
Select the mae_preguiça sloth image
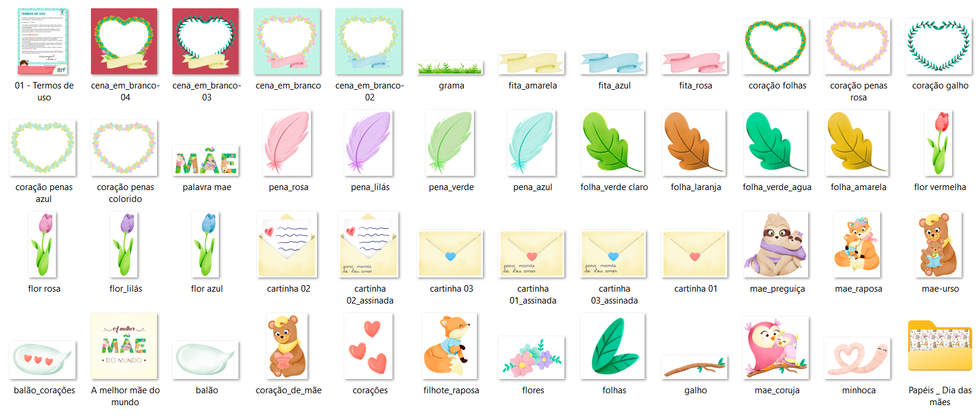pyautogui.click(x=777, y=245)
